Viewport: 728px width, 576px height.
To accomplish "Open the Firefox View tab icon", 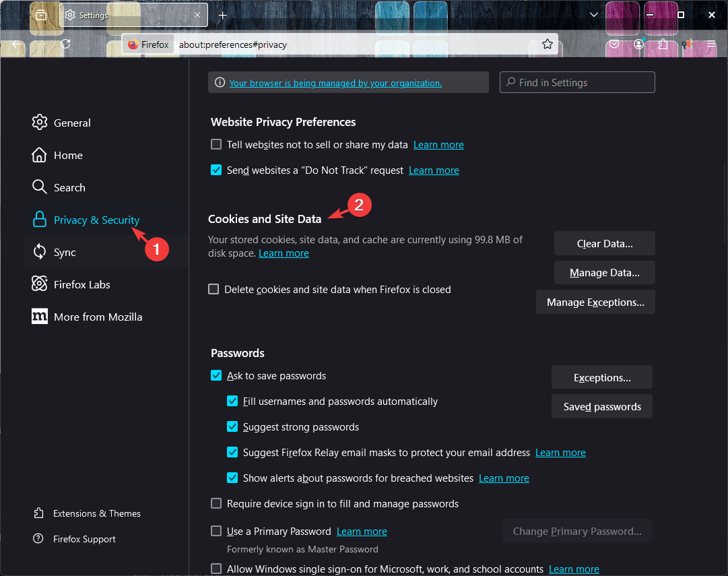I will point(41,15).
